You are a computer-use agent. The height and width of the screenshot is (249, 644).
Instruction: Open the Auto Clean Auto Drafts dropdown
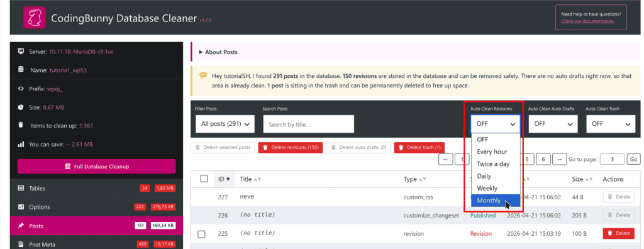click(x=553, y=124)
